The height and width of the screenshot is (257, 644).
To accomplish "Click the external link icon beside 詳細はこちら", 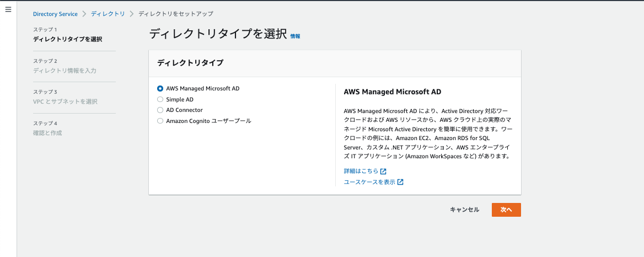I will tap(383, 171).
